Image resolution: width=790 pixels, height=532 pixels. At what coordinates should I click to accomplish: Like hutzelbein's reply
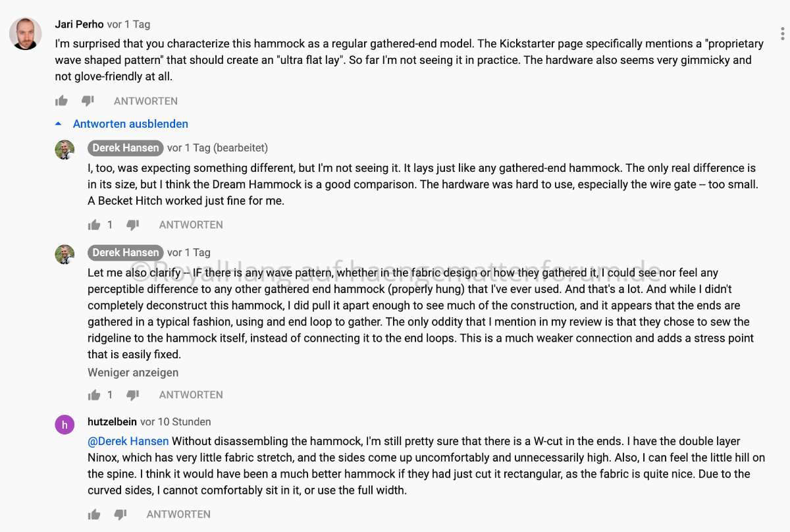94,514
